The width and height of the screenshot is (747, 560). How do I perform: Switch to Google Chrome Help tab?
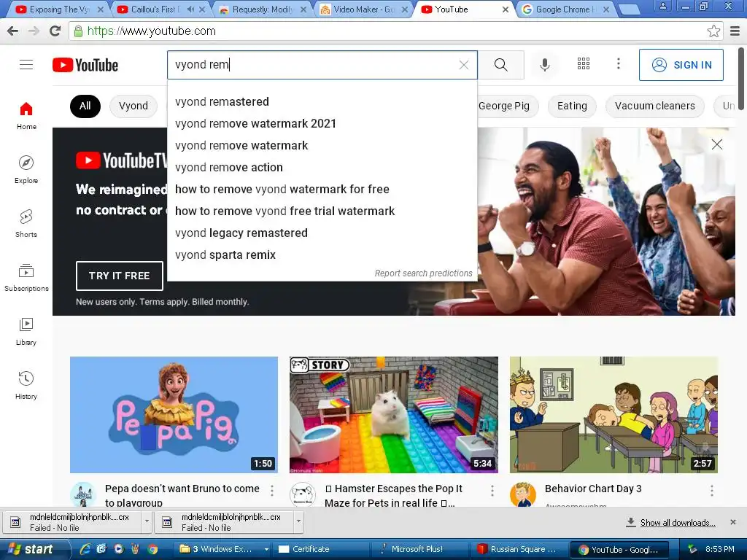pos(565,9)
